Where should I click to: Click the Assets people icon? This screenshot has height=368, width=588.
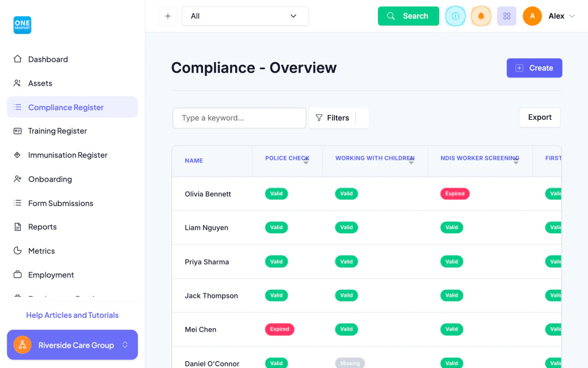coord(17,83)
